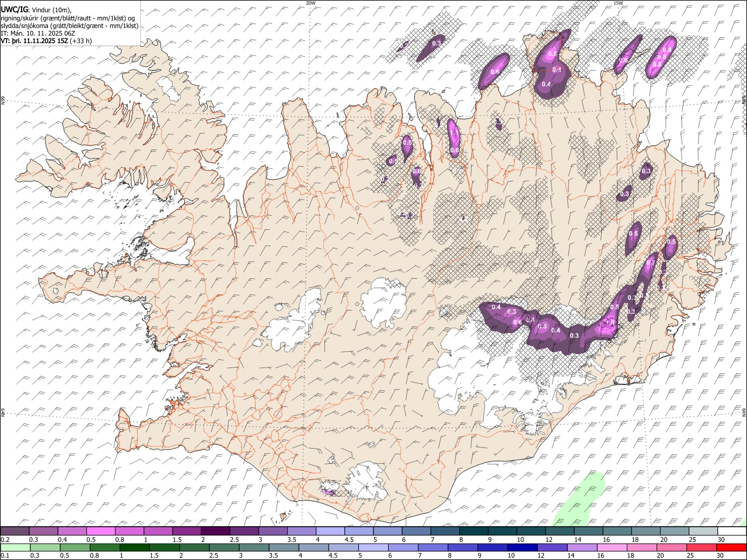This screenshot has height=560, width=747.
Task: Click the '1.1' snowfall value on the map
Action: click(454, 133)
